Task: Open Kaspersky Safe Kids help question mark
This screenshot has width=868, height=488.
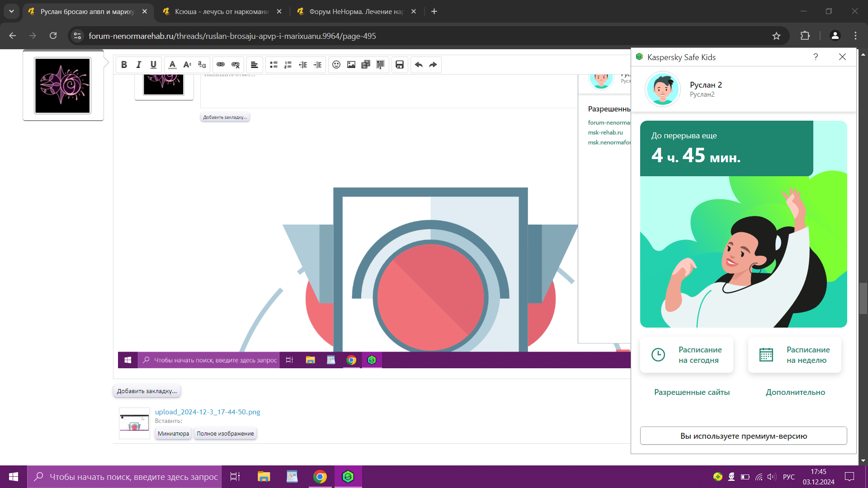Action: (x=816, y=57)
